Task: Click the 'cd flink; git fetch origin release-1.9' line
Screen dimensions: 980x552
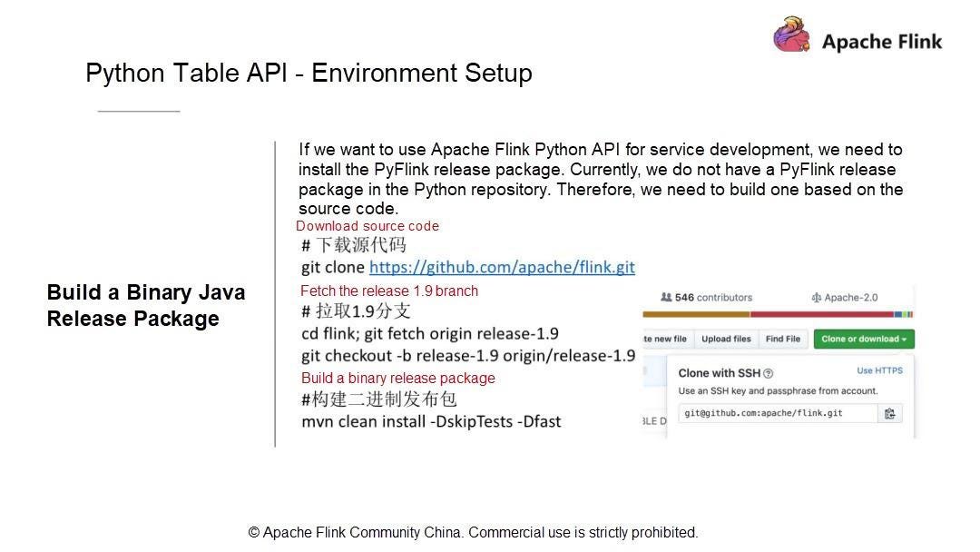Action: click(x=430, y=334)
